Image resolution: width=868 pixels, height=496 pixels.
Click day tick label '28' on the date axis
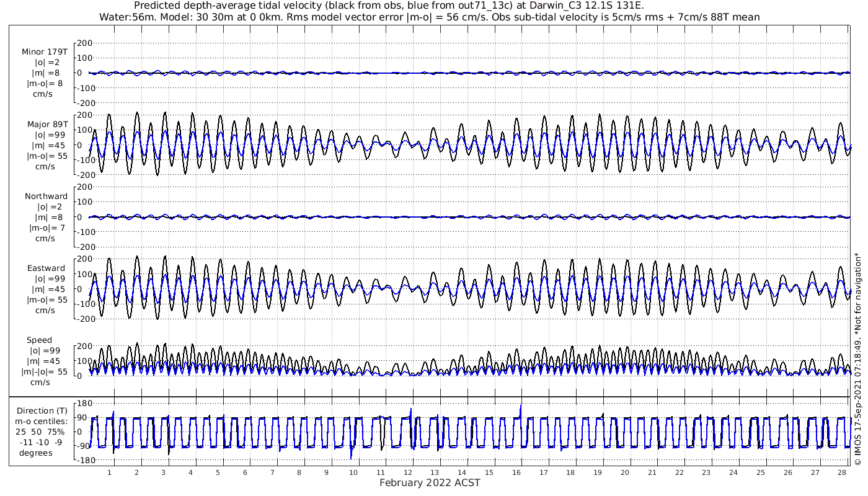coord(841,472)
